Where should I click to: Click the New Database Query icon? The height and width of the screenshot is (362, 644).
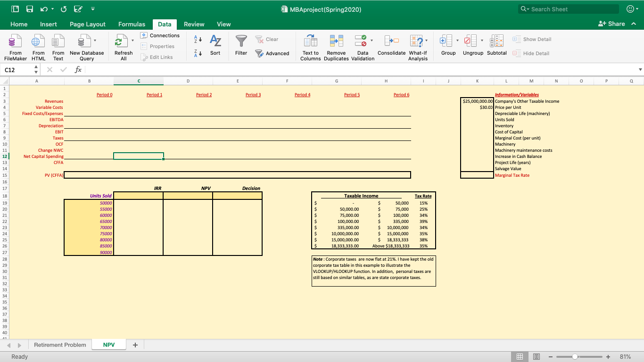pyautogui.click(x=83, y=41)
